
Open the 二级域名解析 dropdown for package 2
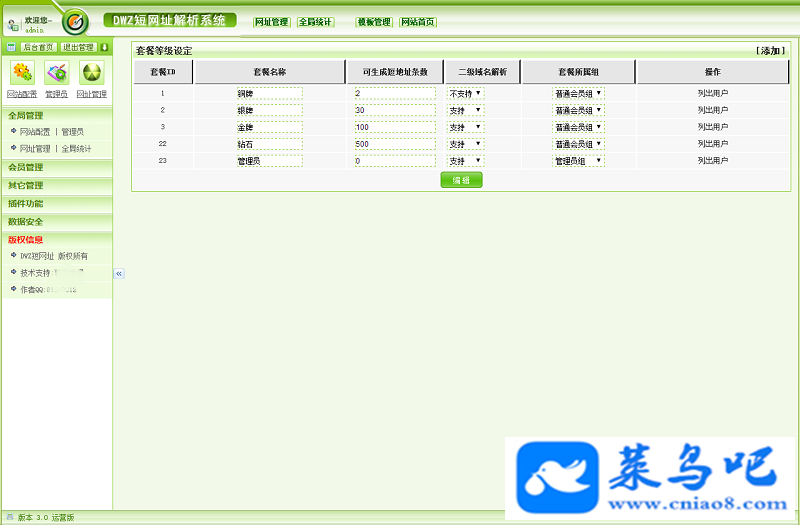click(x=465, y=110)
